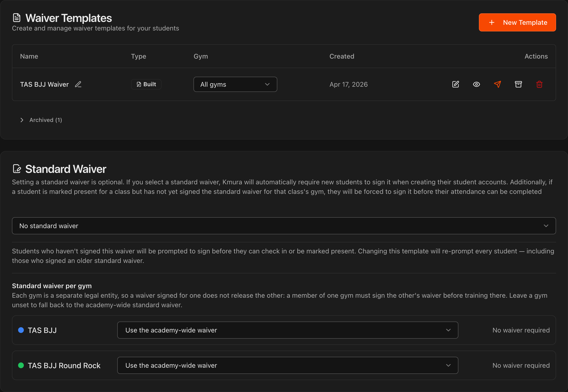Click the Waiver Templates heading

69,18
